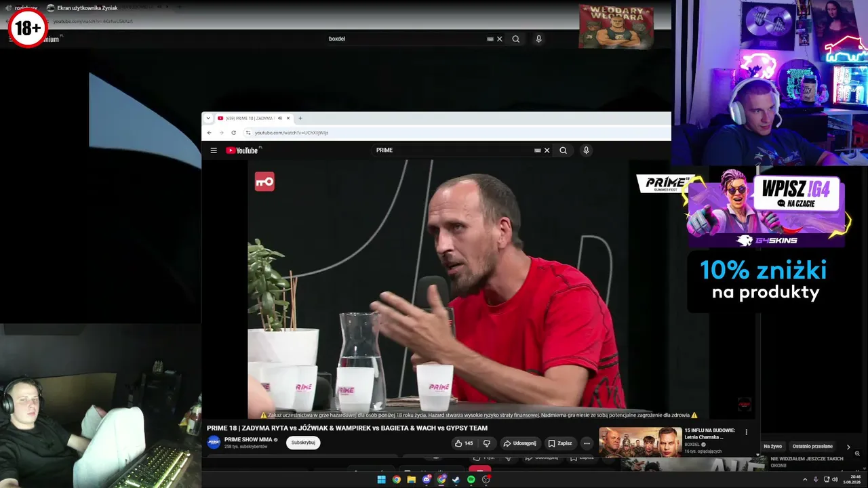
Task: Open Discord from the taskbar
Action: coord(427,480)
